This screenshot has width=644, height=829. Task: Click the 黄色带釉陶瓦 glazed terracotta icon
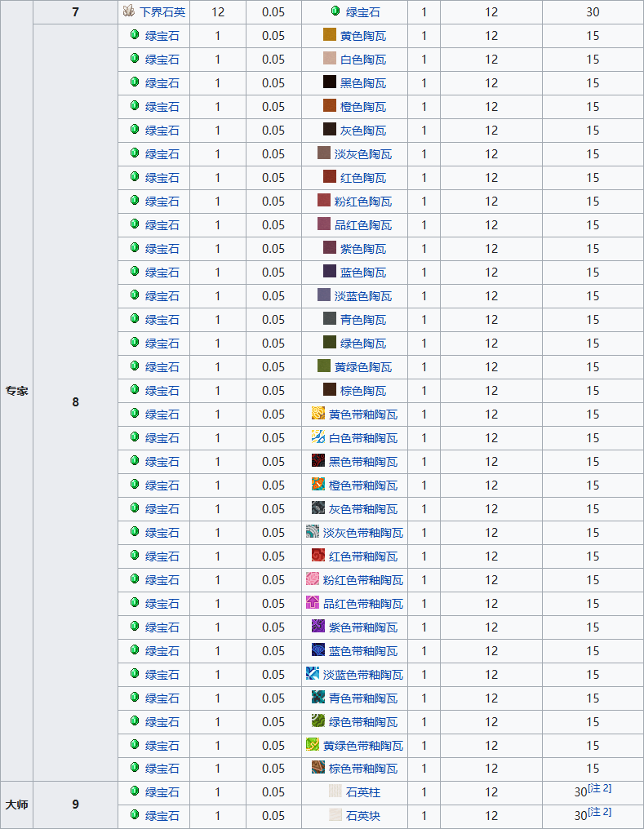click(x=318, y=414)
